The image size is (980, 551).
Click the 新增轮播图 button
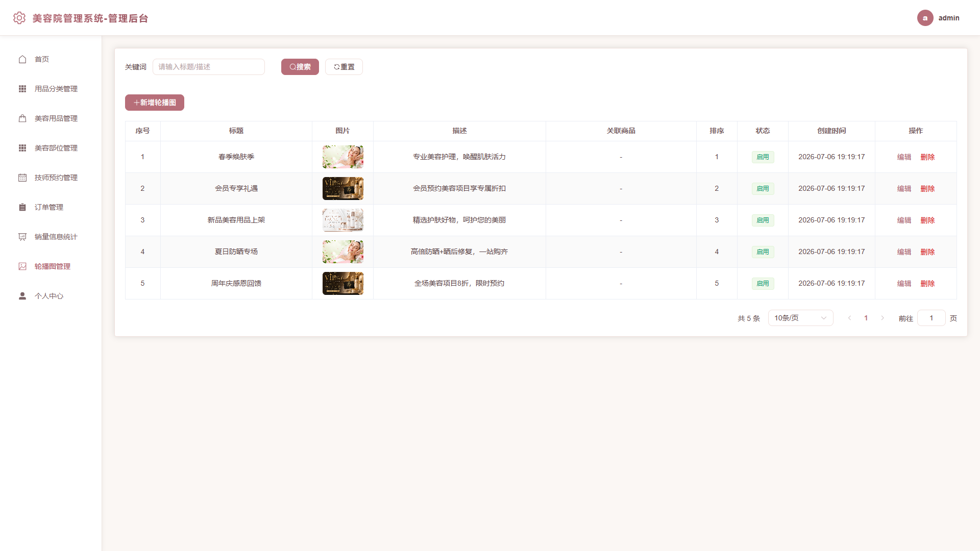(x=155, y=103)
